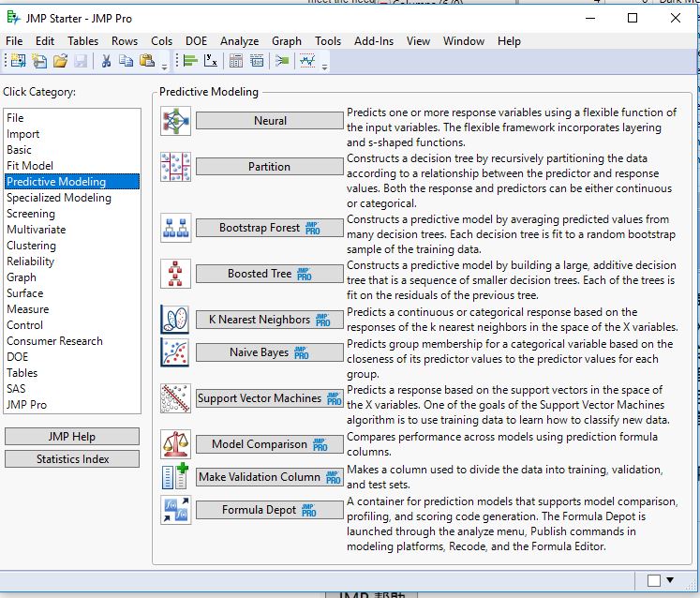Viewport: 700px width, 598px height.
Task: Click the Cut scissors icon in toolbar
Action: 106,62
